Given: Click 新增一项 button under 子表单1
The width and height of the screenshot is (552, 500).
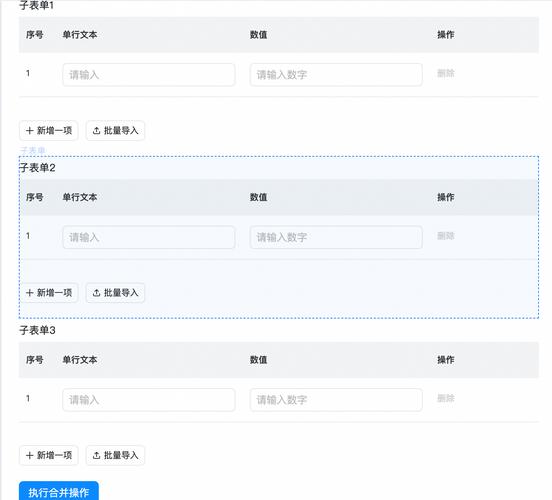Looking at the screenshot, I should [x=49, y=131].
